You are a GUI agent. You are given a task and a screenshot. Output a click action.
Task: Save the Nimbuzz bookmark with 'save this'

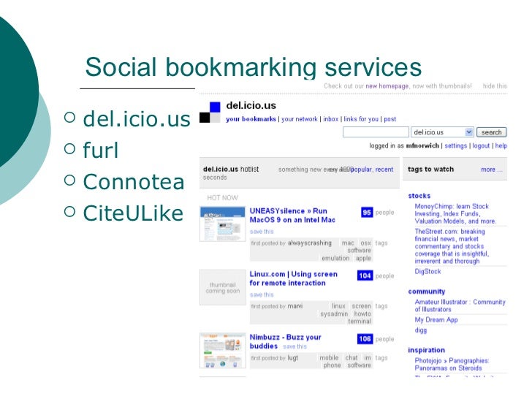pos(294,346)
